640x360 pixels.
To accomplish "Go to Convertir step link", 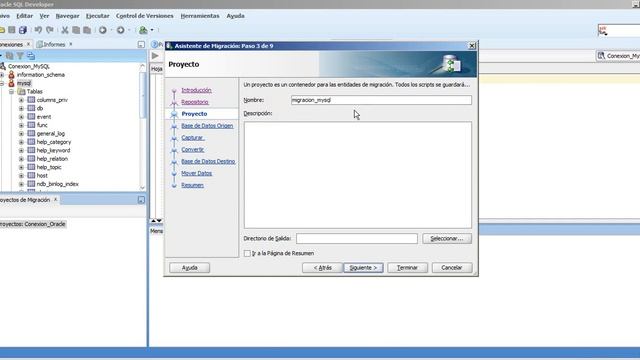I will pos(193,149).
